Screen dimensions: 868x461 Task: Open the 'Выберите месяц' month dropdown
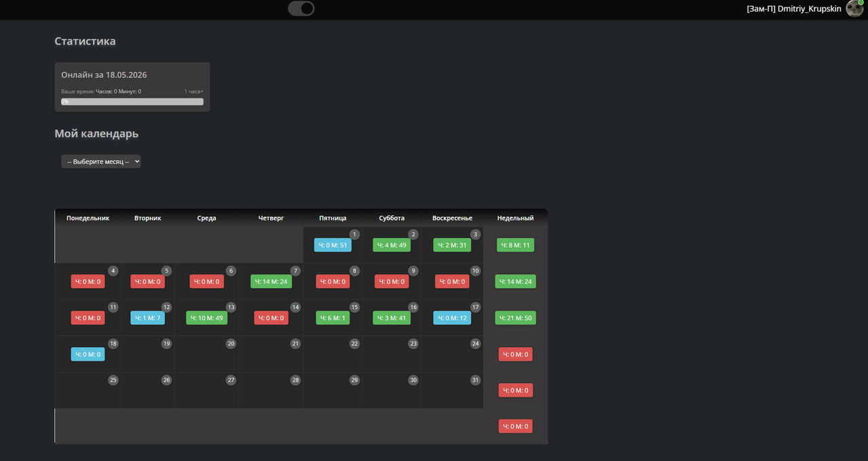point(101,161)
